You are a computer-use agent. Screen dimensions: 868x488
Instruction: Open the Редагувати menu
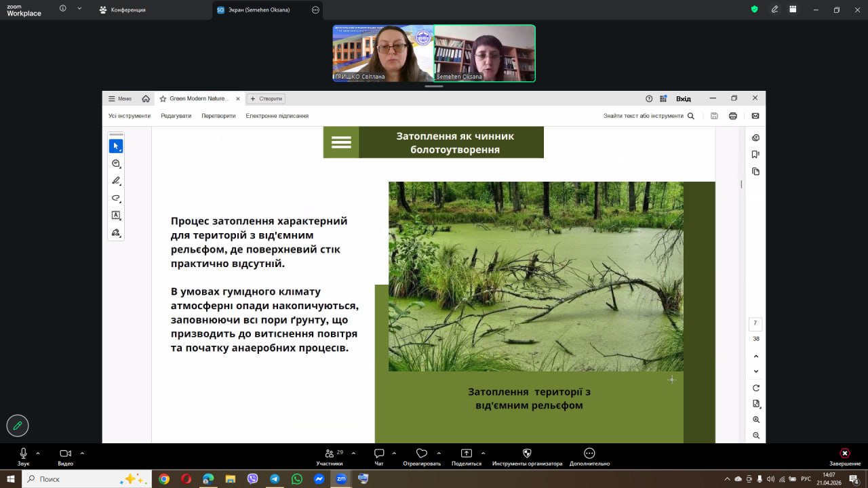pos(176,116)
